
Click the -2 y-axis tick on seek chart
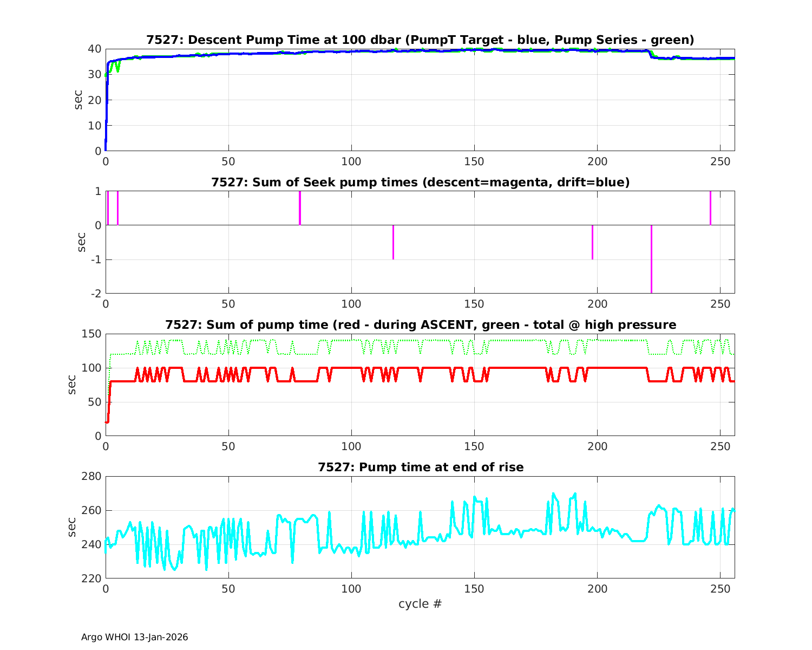coord(95,294)
